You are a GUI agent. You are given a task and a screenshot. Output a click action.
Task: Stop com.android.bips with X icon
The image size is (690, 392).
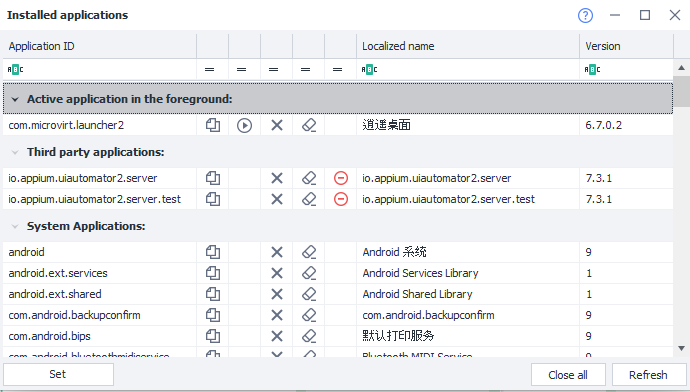[x=277, y=336]
